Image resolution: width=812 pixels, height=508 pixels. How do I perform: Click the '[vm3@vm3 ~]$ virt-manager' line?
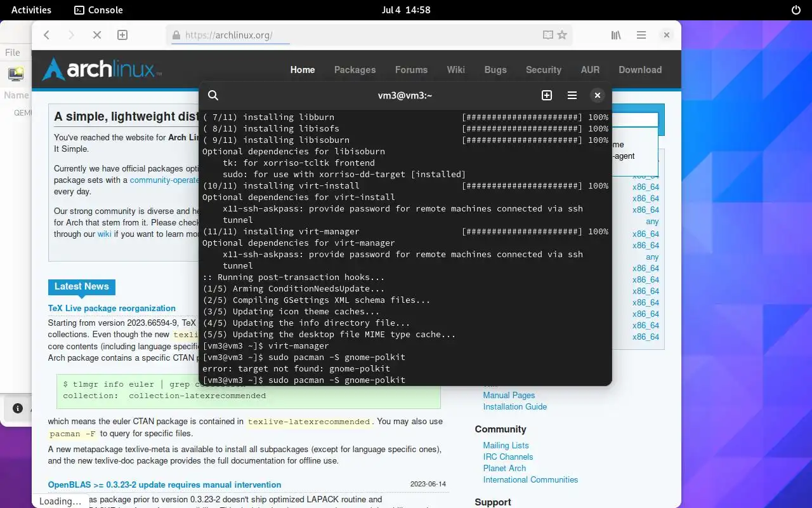pyautogui.click(x=266, y=345)
